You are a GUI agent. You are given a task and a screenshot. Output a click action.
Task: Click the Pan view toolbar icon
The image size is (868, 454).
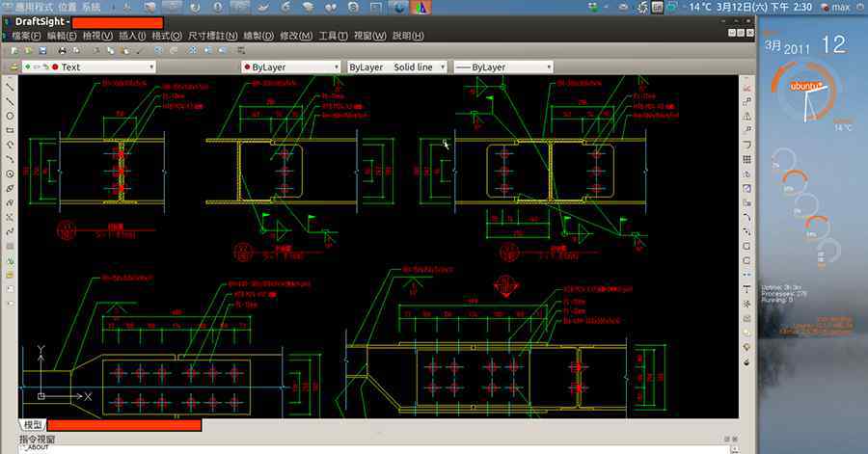tap(193, 51)
